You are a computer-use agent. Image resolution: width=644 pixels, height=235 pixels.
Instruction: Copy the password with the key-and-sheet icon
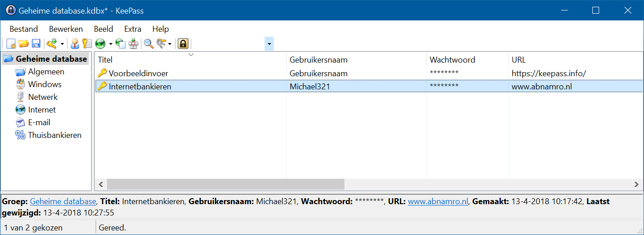point(87,44)
